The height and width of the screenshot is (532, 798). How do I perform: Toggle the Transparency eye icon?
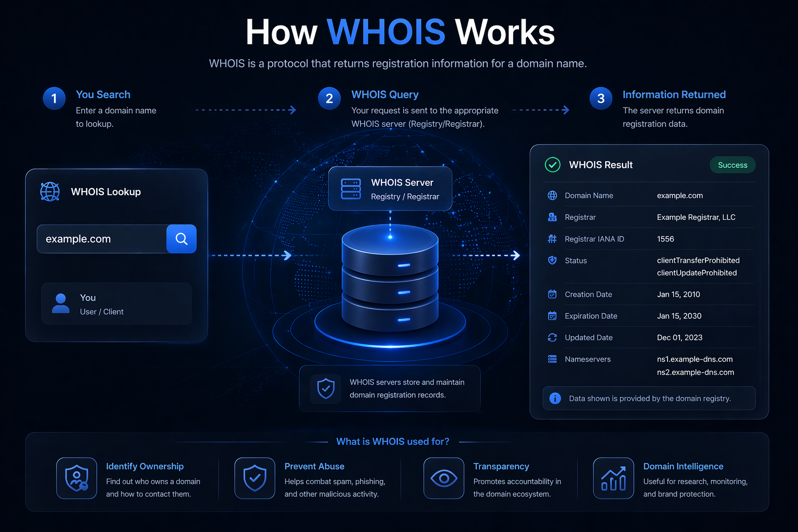[x=444, y=478]
